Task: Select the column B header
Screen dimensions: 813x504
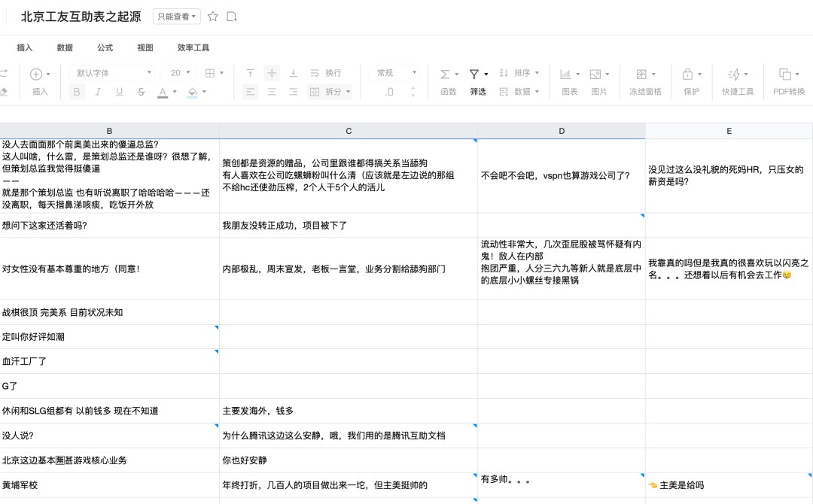Action: click(109, 130)
